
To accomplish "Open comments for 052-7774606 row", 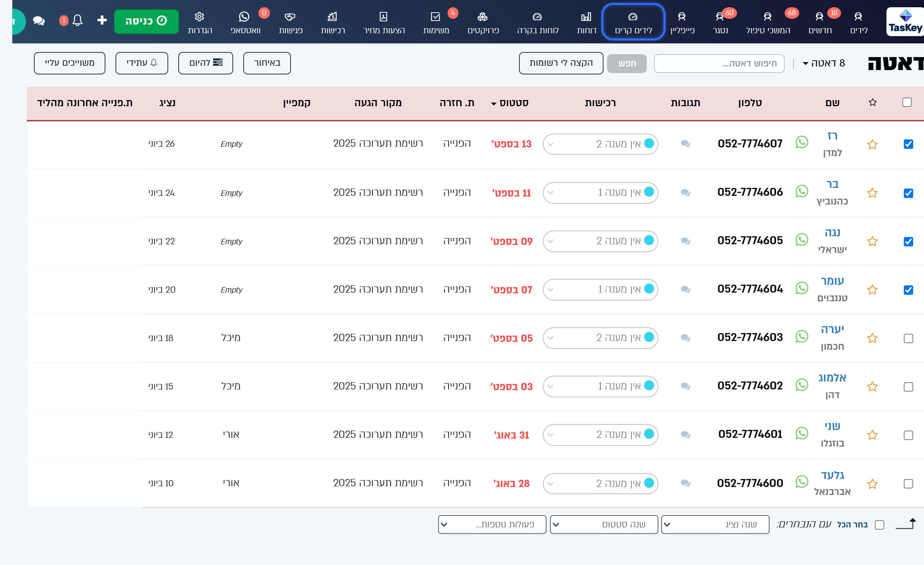I will pyautogui.click(x=685, y=193).
